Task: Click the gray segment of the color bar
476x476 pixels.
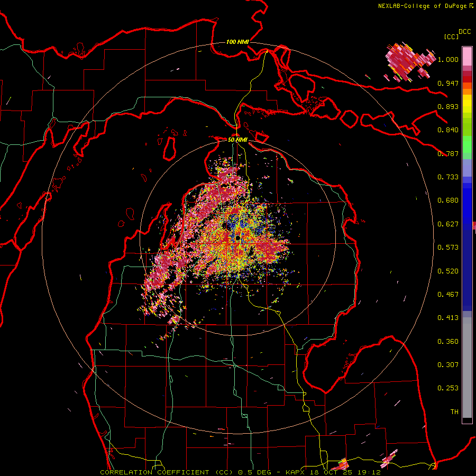Action: (x=467, y=368)
